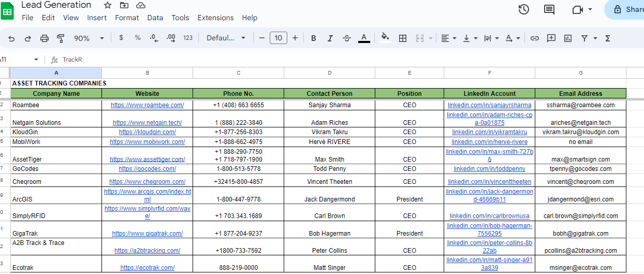Decrease decimal places icon
This screenshot has width=644, height=274.
pyautogui.click(x=154, y=38)
